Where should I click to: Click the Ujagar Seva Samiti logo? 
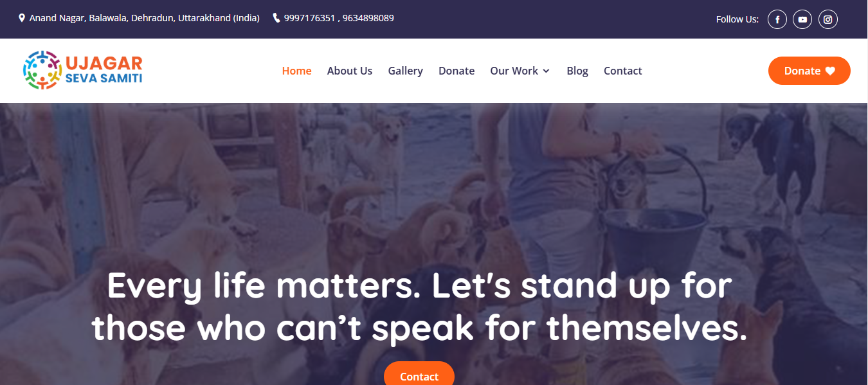(82, 70)
